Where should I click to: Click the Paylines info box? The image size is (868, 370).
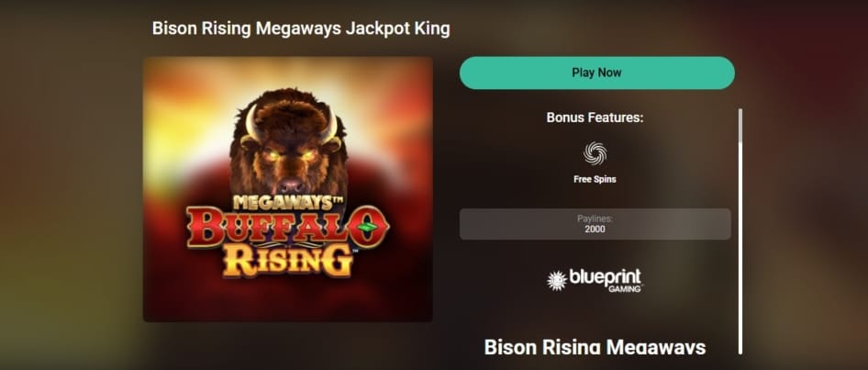[x=595, y=224]
